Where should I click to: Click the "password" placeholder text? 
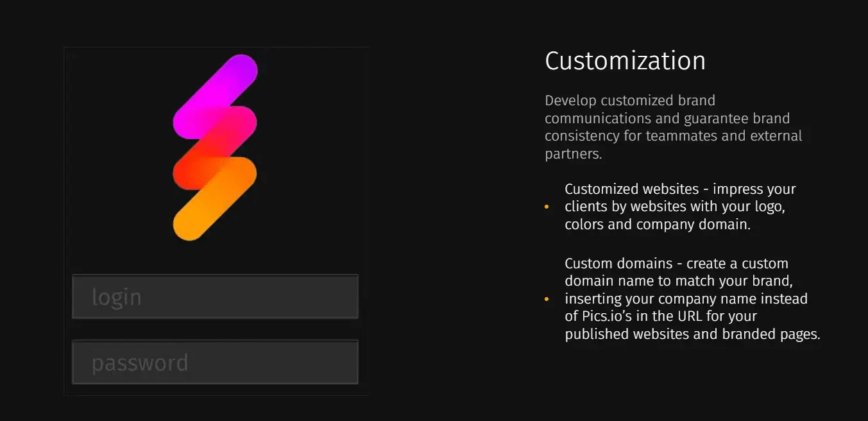tap(140, 363)
